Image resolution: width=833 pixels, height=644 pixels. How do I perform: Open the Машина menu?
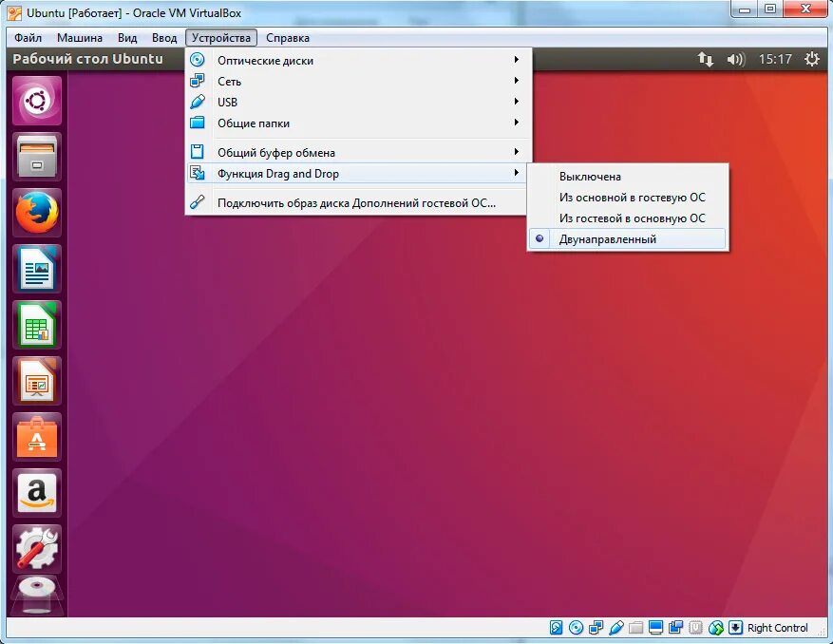(x=80, y=38)
